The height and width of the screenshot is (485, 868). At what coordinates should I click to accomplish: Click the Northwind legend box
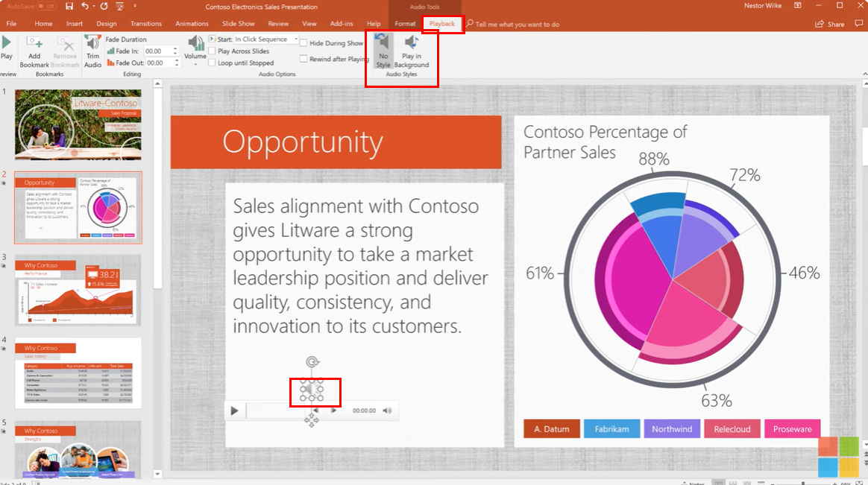(x=671, y=428)
